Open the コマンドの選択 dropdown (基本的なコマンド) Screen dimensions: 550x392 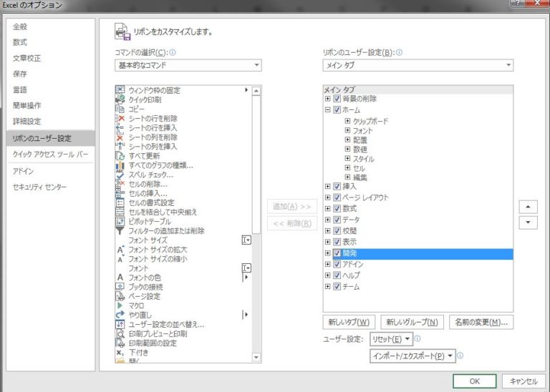coord(188,66)
